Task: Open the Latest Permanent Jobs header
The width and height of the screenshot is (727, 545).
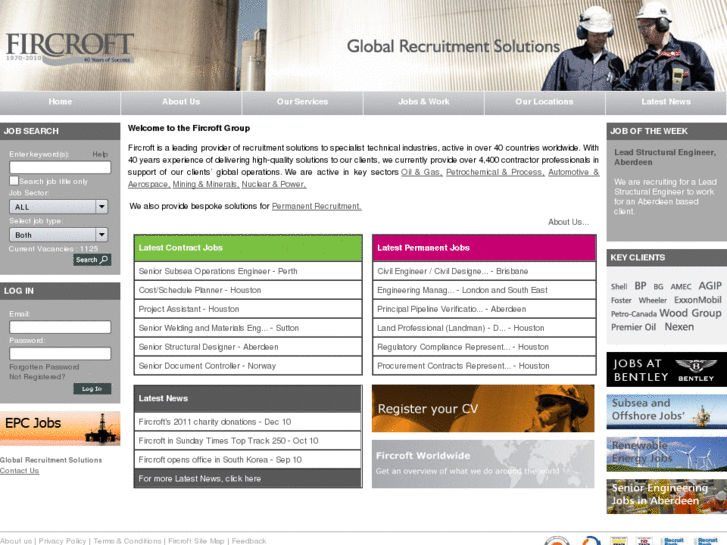Action: [x=484, y=248]
